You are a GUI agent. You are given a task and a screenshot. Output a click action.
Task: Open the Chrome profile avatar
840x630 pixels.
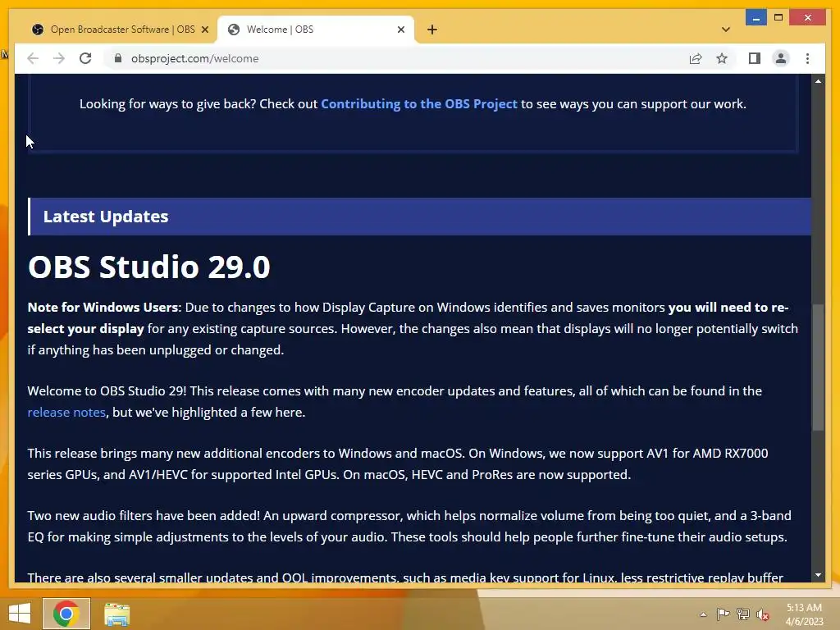(x=781, y=58)
